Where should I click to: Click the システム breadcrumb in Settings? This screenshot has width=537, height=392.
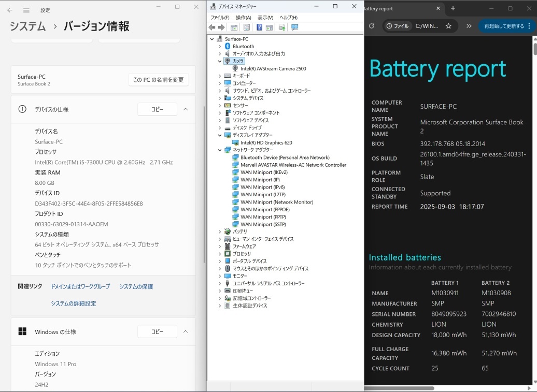pyautogui.click(x=28, y=26)
